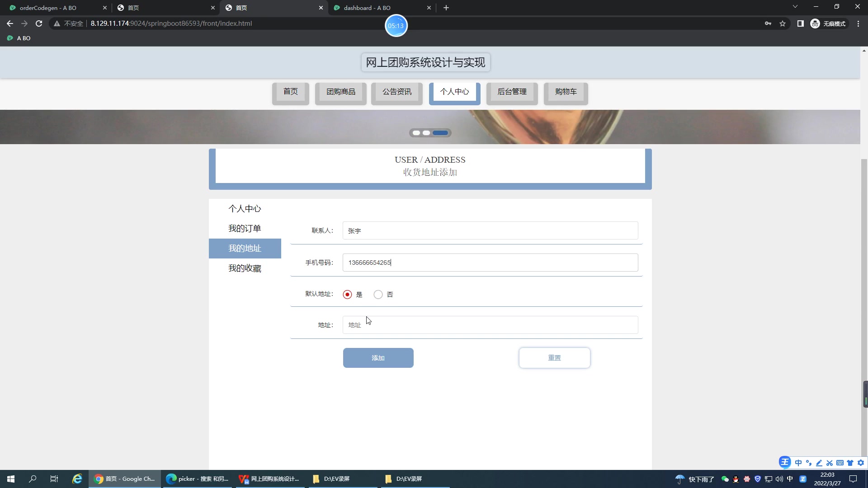
Task: Select the 购物车 navigation item
Action: point(566,92)
